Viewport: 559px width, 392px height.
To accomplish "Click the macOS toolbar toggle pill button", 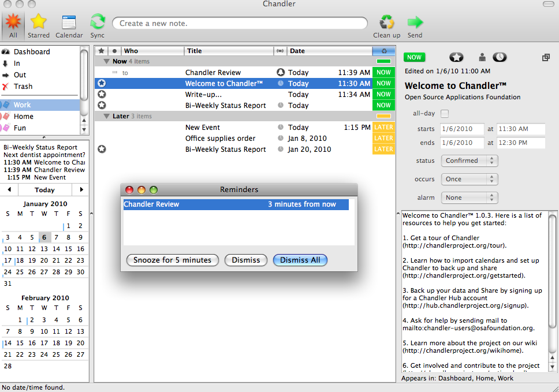I will (x=548, y=4).
